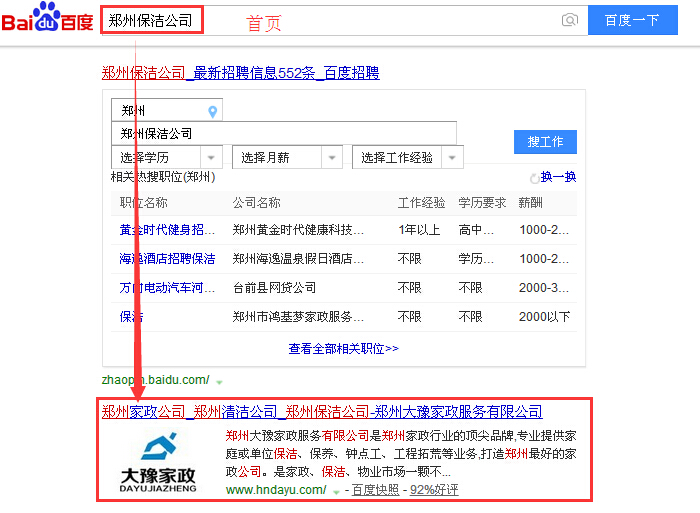Select company text 郑州海逸温泉假日酒店...
Image resolution: width=700 pixels, height=513 pixels.
[x=298, y=259]
